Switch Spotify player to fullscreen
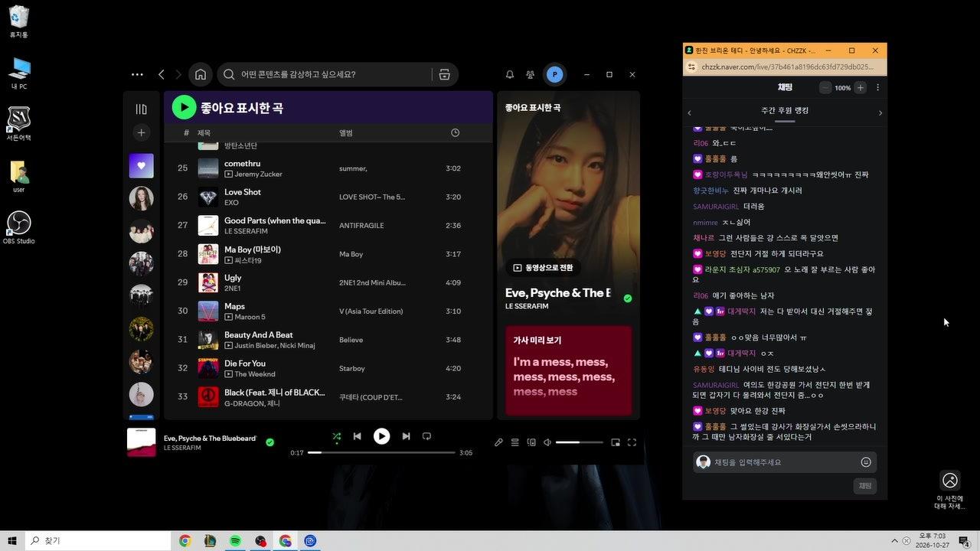Screen dimensions: 980x551 click(x=632, y=442)
